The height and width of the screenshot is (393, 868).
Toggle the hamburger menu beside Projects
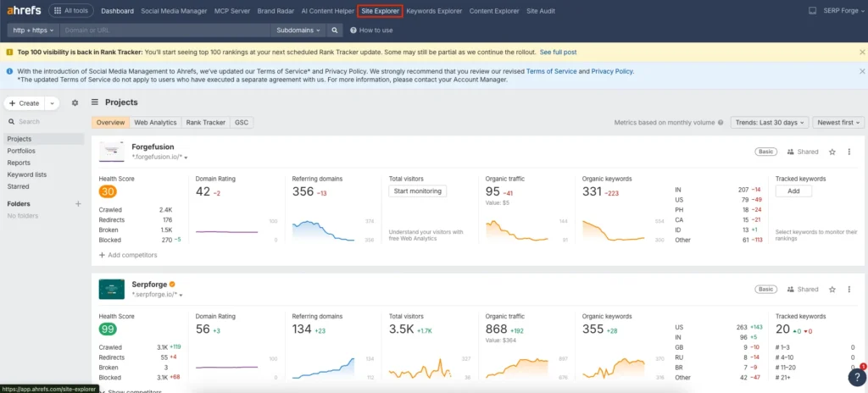coord(95,102)
